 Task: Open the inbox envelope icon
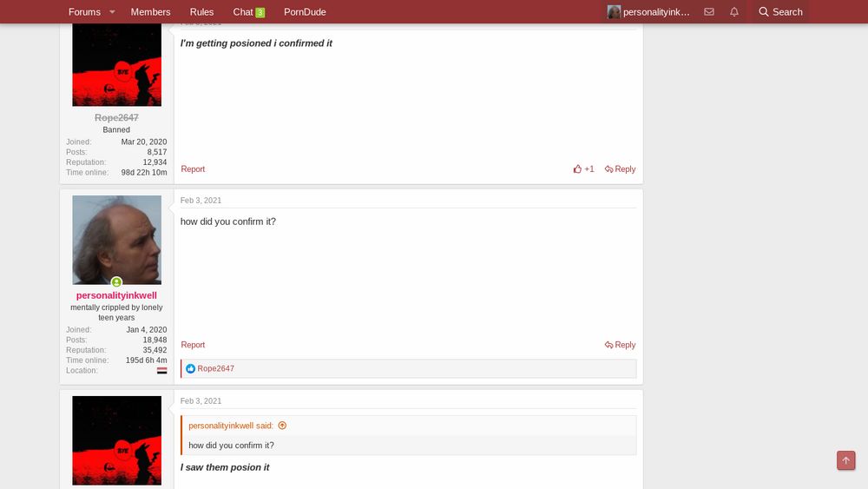tap(708, 11)
